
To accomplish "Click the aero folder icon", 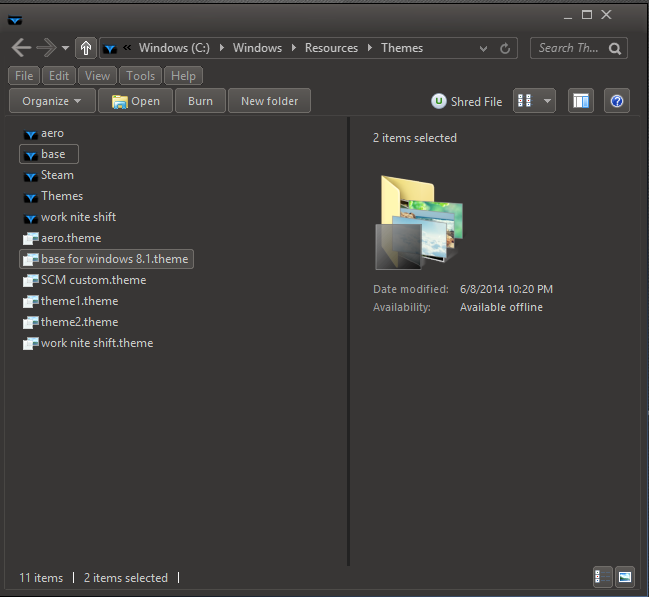I will [31, 134].
